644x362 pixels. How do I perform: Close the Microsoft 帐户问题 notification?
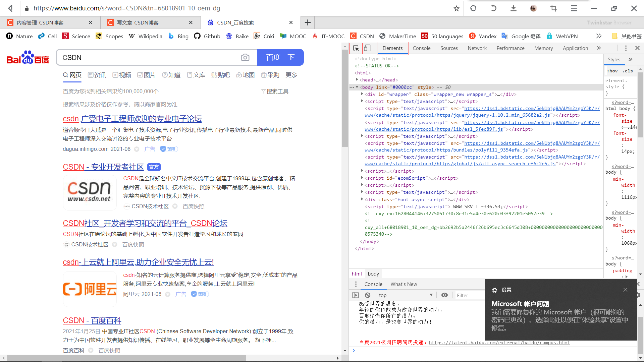click(x=625, y=290)
